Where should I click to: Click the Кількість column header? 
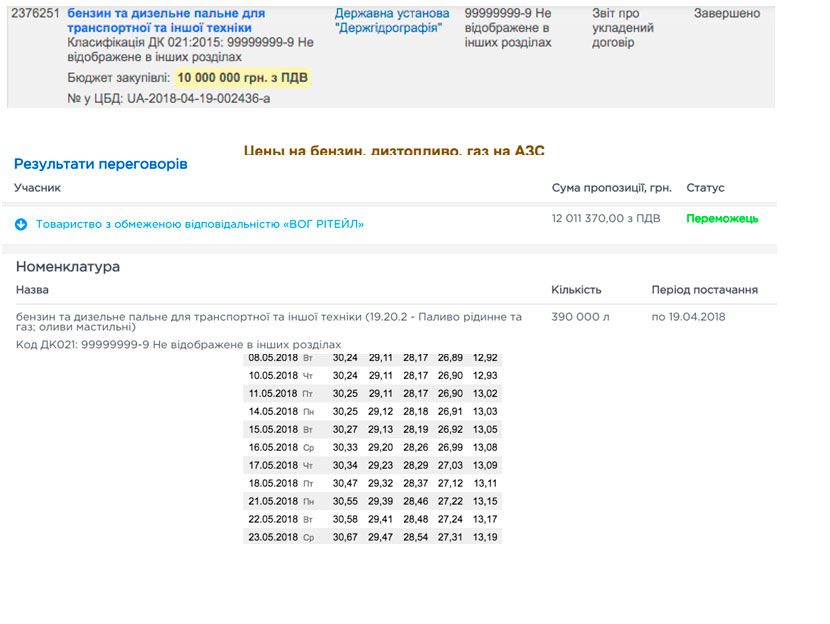576,290
